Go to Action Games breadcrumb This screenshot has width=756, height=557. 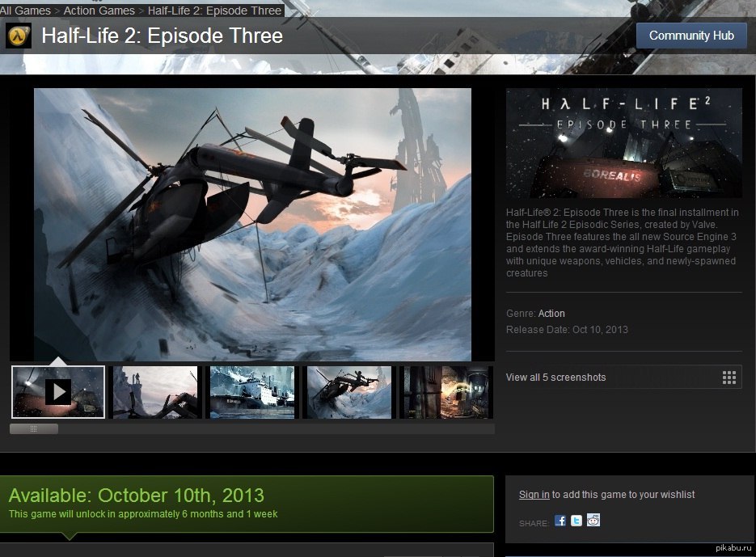(99, 11)
